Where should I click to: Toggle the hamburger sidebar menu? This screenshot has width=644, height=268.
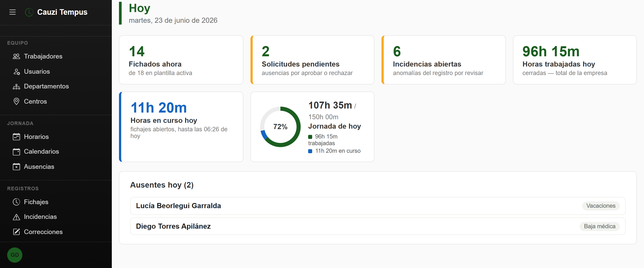point(13,12)
